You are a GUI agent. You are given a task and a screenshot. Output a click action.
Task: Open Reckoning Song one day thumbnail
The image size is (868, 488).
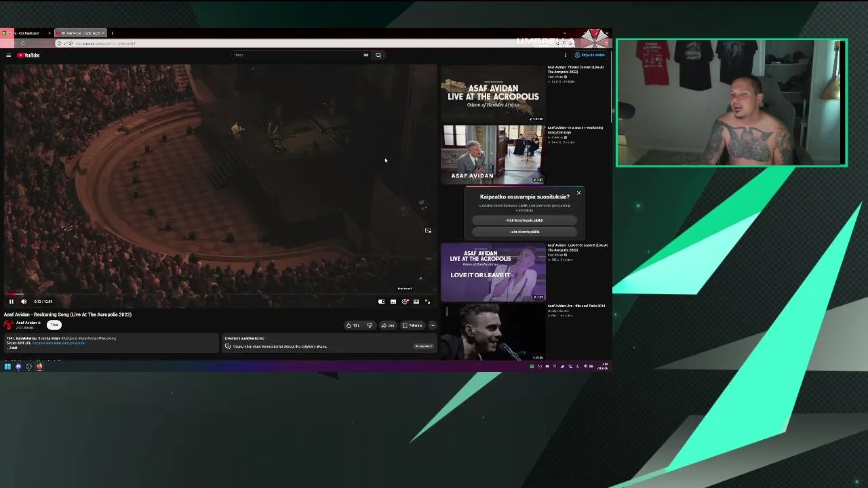(x=493, y=155)
